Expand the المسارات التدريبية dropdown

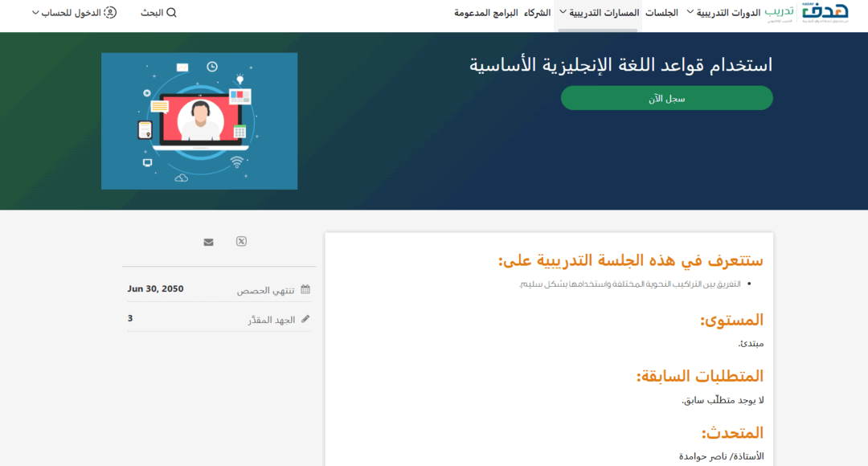click(597, 12)
